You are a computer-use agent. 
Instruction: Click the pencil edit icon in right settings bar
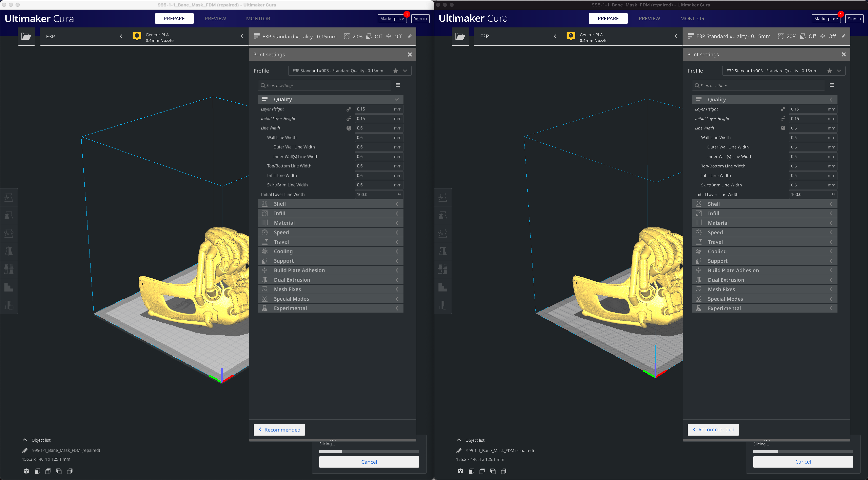click(843, 36)
